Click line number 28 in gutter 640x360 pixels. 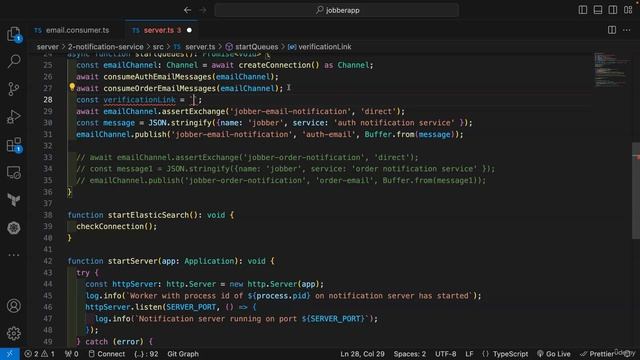48,100
